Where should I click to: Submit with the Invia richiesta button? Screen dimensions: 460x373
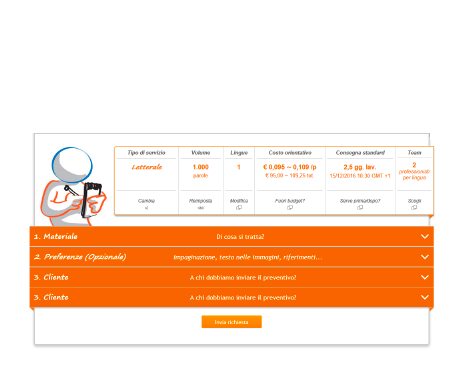(x=232, y=322)
